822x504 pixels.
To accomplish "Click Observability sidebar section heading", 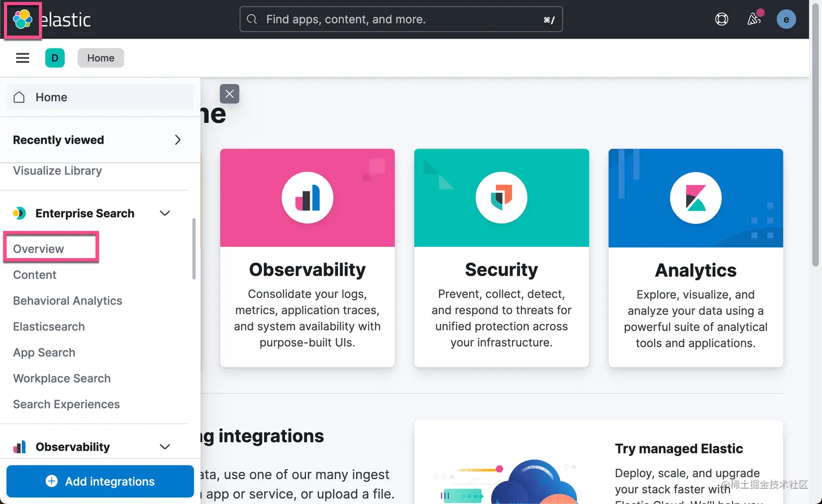I will coord(73,447).
